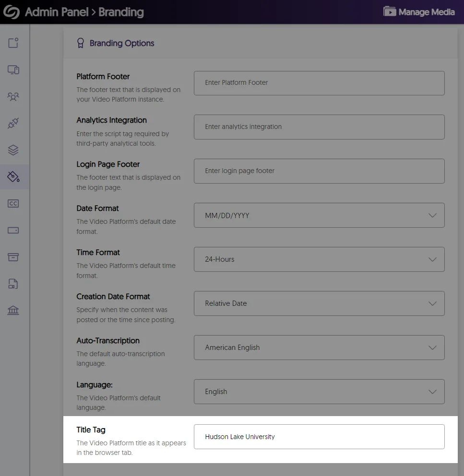Select the Branding breadcrumb item
The width and height of the screenshot is (464, 476).
tap(120, 12)
